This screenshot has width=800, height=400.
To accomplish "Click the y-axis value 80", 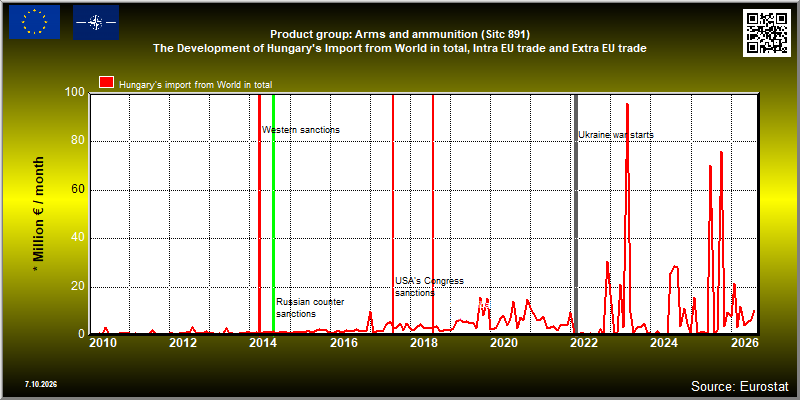I will (78, 141).
